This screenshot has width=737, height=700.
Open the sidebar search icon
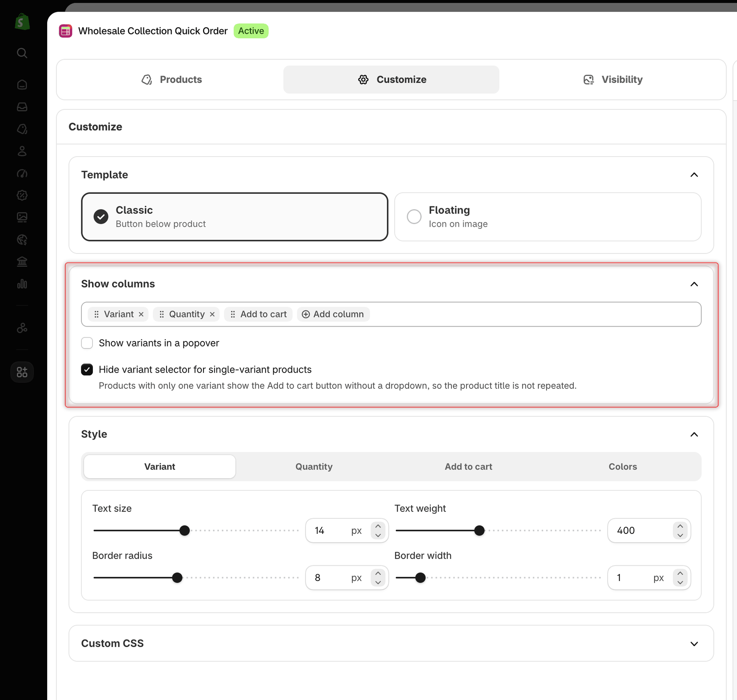pos(22,53)
